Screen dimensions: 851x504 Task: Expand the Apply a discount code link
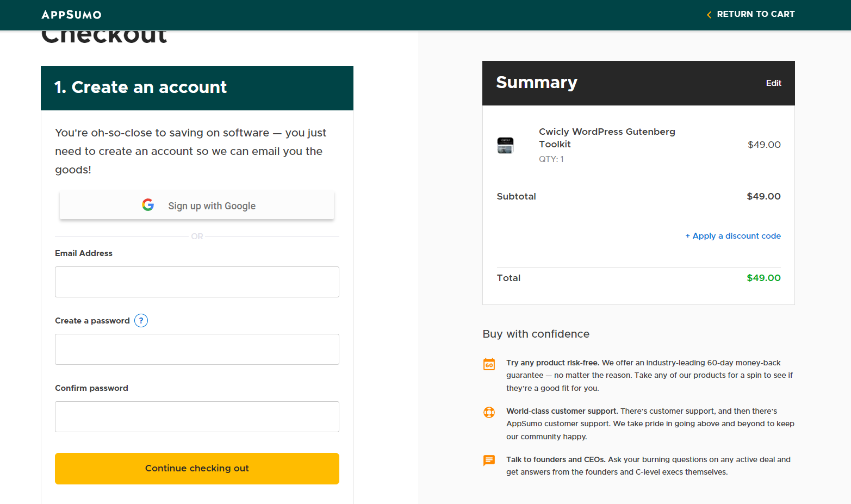(733, 236)
